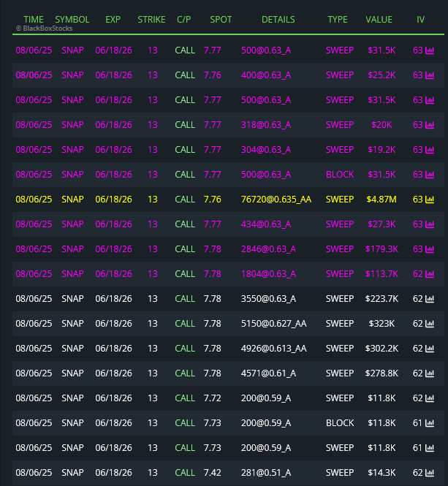Screen dimensions: 448x486
Task: Select the 304@0.63_A details cell
Action: click(x=266, y=150)
